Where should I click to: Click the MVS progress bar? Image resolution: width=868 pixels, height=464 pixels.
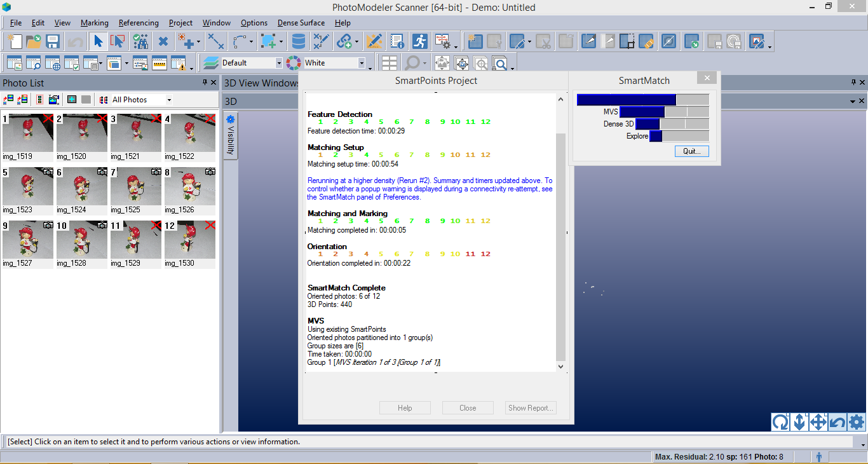pos(664,112)
